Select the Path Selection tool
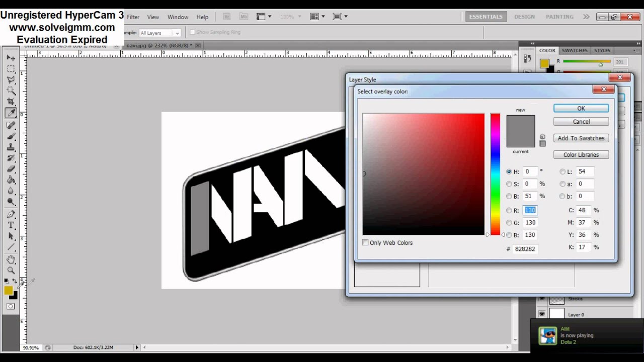This screenshot has width=644, height=362. point(11,236)
